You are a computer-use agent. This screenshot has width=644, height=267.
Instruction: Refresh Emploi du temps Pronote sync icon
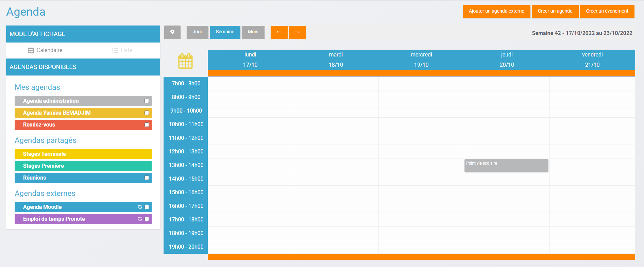[140, 219]
